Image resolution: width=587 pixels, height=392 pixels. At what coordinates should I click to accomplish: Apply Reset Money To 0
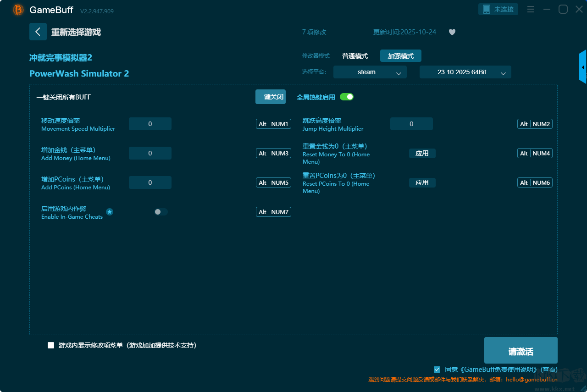(x=422, y=154)
